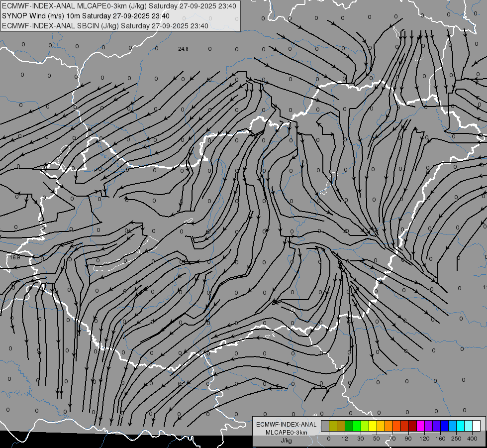The height and width of the screenshot is (448, 487).
Task: Select the grey swatch in the legend
Action: pos(325,426)
